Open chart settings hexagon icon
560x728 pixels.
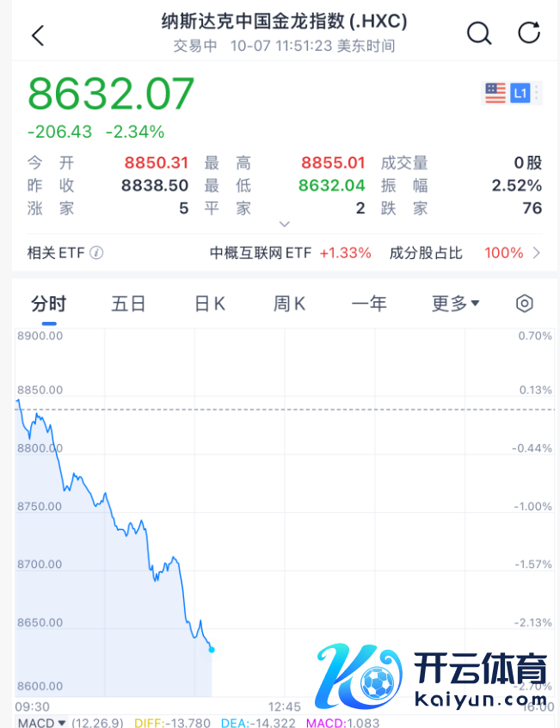click(x=524, y=303)
